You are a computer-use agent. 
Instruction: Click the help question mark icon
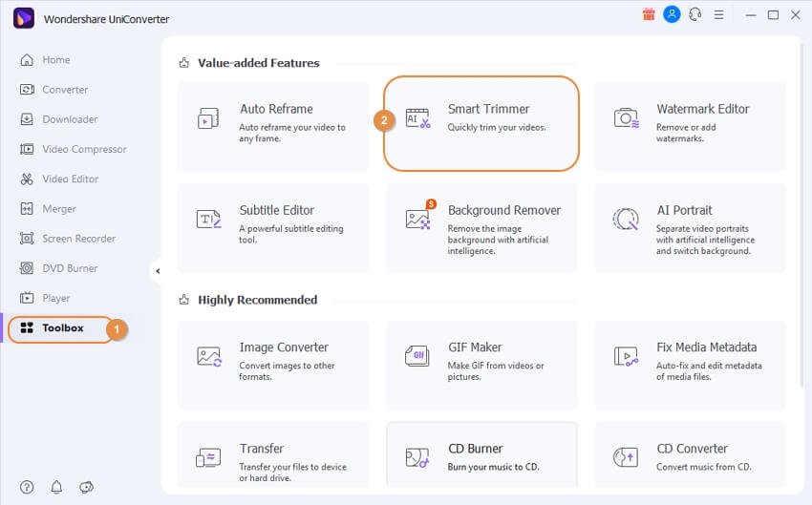coord(27,487)
